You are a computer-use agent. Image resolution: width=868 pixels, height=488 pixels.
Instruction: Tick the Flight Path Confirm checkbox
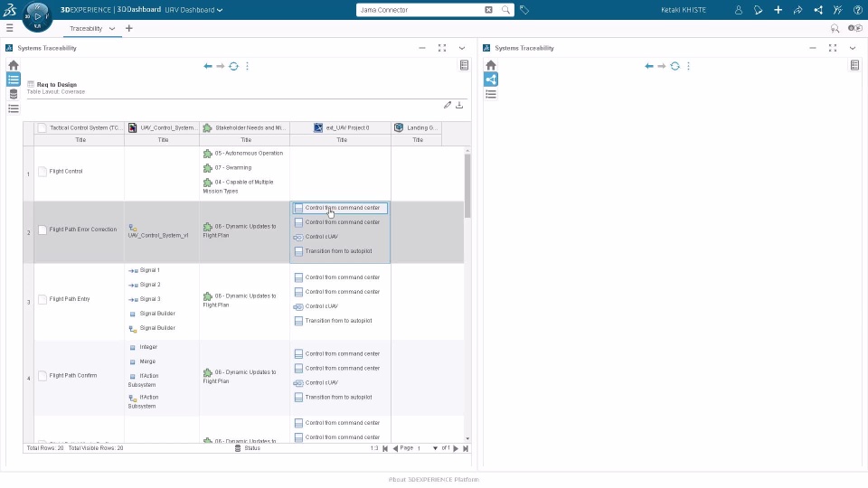(x=42, y=376)
